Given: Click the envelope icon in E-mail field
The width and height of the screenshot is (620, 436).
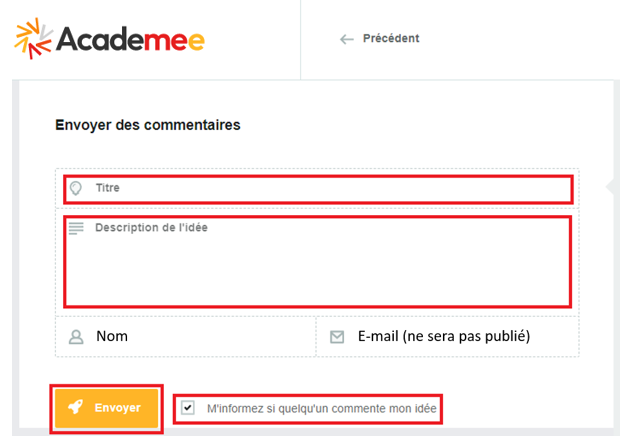Looking at the screenshot, I should [x=337, y=337].
